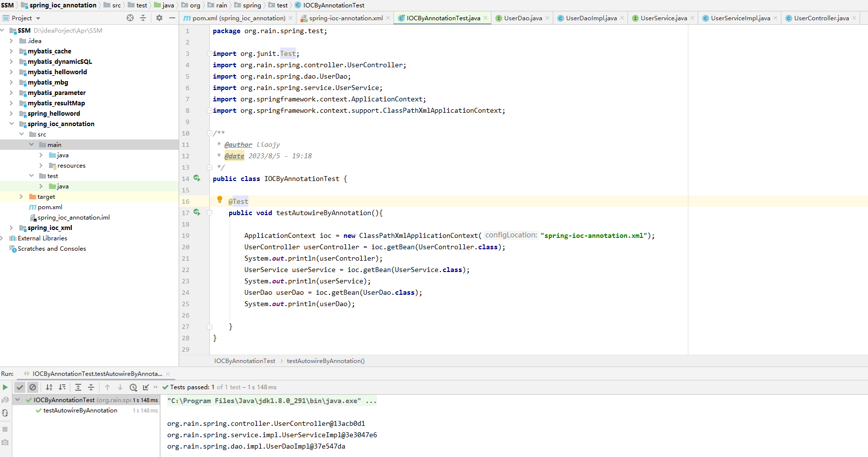Collapse the main folder node
This screenshot has height=457, width=868.
point(31,144)
